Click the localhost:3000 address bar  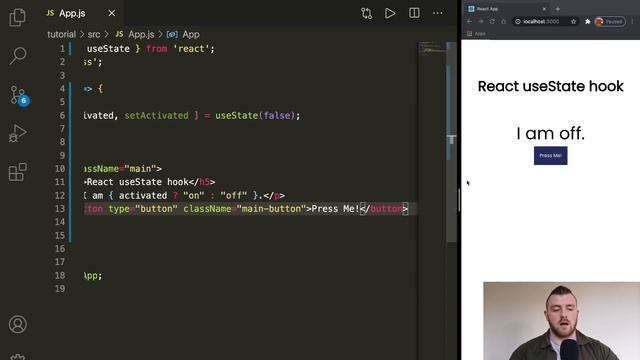tap(541, 21)
